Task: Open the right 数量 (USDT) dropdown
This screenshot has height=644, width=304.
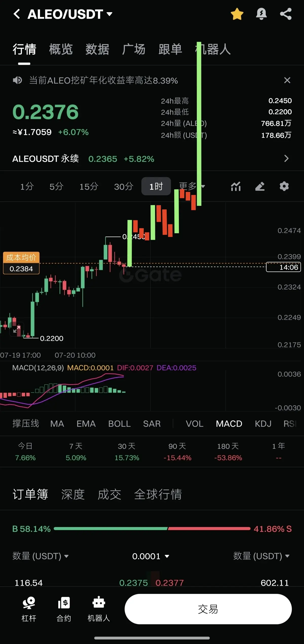Action: coord(261,556)
